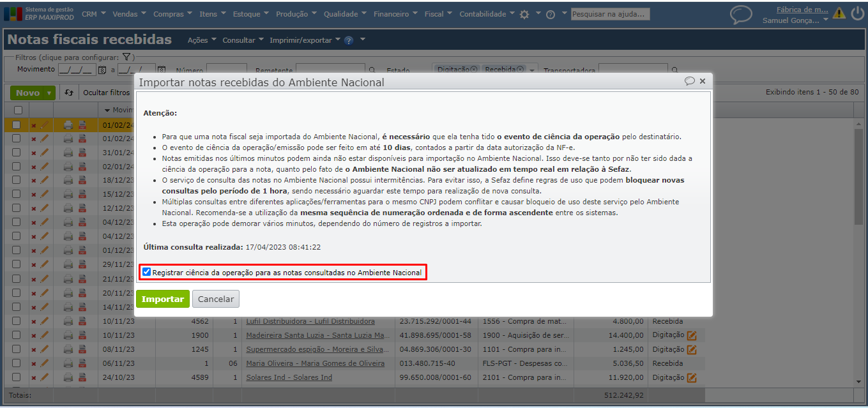Screen dimensions: 868x408
Task: Check the checkbox of the 29/11/23 row
Action: tap(17, 265)
